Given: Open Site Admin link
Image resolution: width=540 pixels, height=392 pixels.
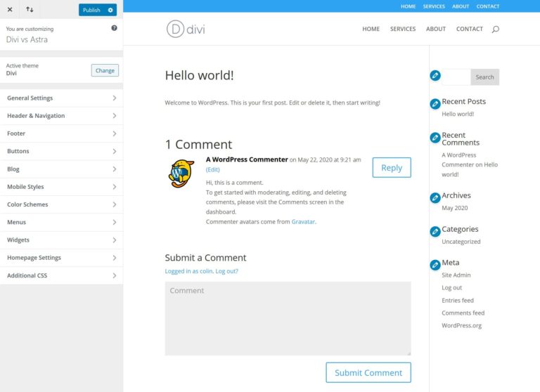Looking at the screenshot, I should pos(456,275).
